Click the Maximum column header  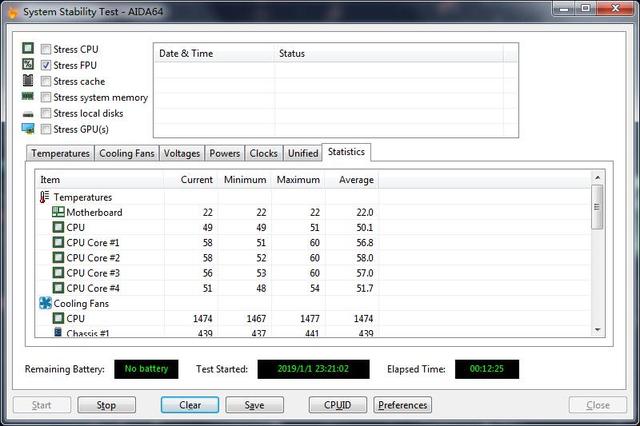click(298, 180)
